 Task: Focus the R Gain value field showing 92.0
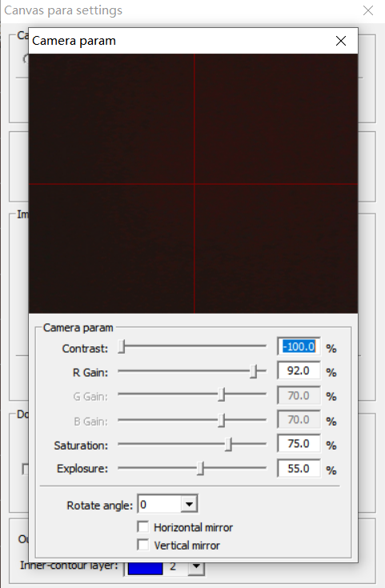(x=299, y=371)
